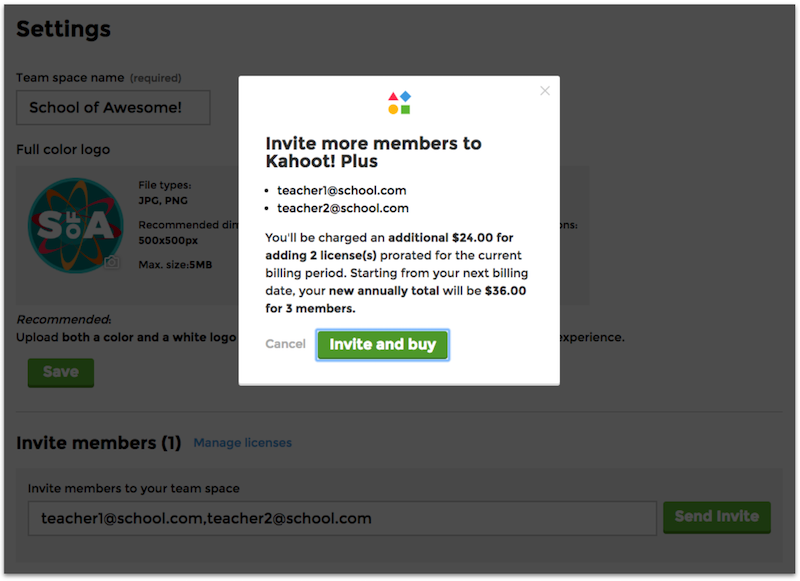Click the invite members email input field

(342, 518)
